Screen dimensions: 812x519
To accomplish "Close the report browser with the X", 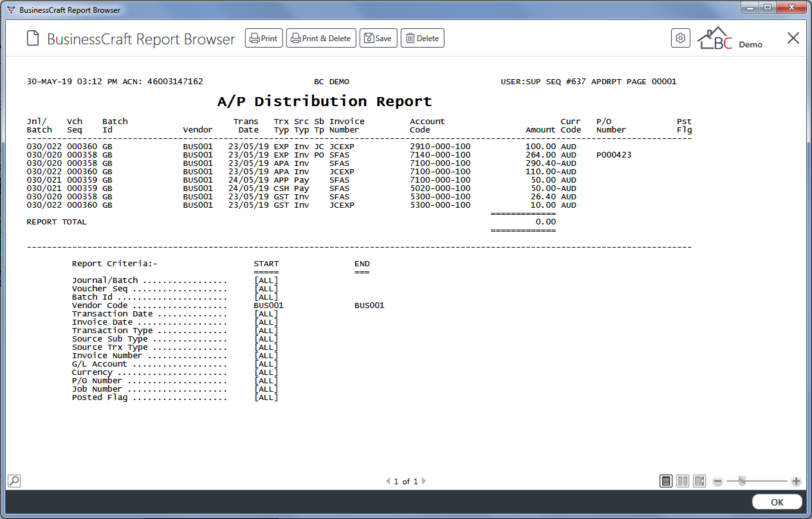I will click(x=793, y=38).
